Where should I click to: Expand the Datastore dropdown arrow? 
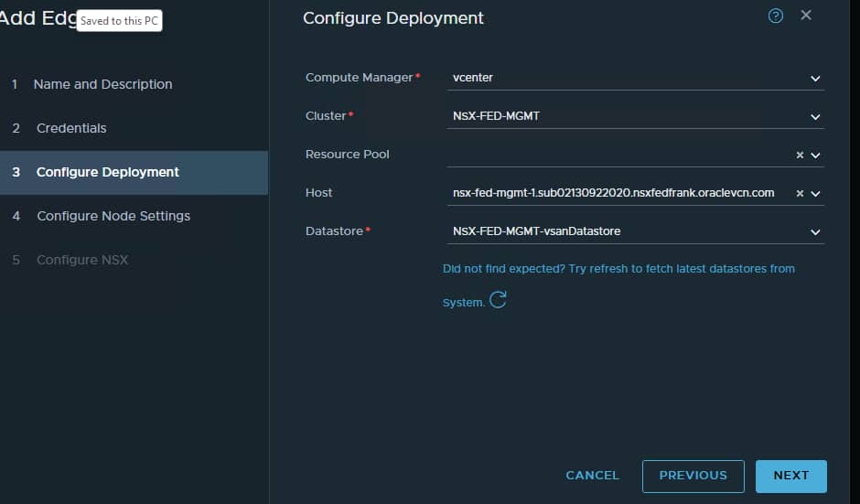click(x=815, y=232)
